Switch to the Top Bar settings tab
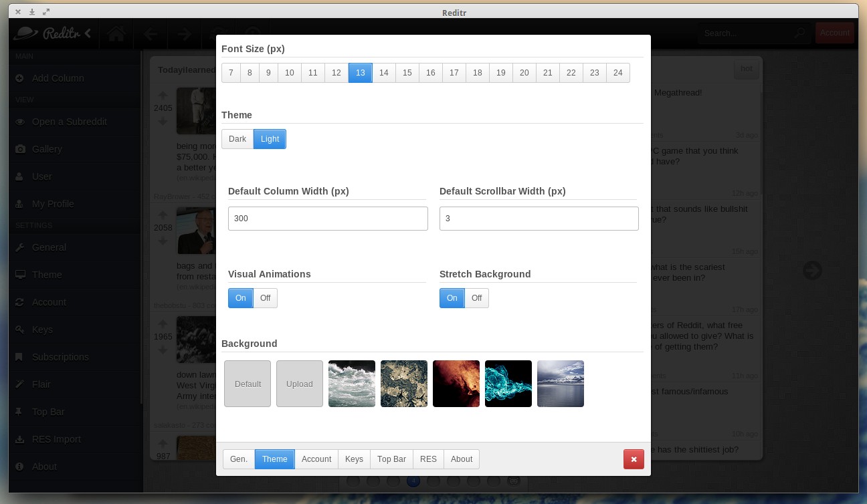This screenshot has height=504, width=867. coord(391,459)
